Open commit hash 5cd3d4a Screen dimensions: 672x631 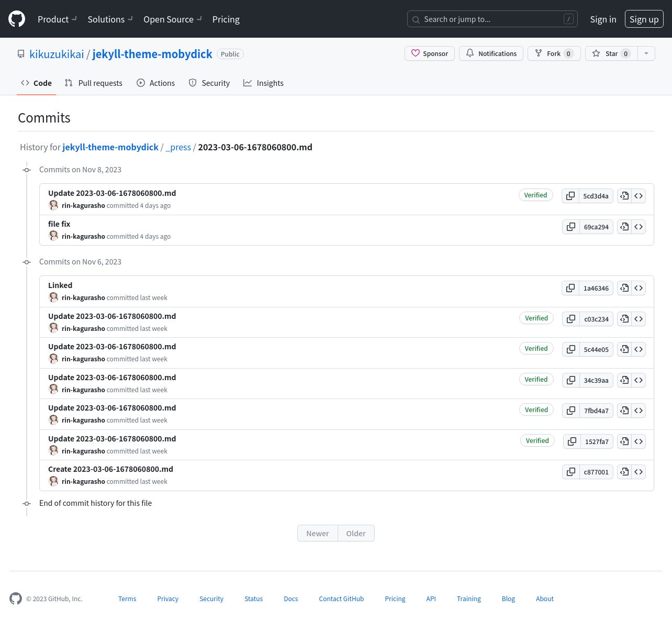coord(596,196)
